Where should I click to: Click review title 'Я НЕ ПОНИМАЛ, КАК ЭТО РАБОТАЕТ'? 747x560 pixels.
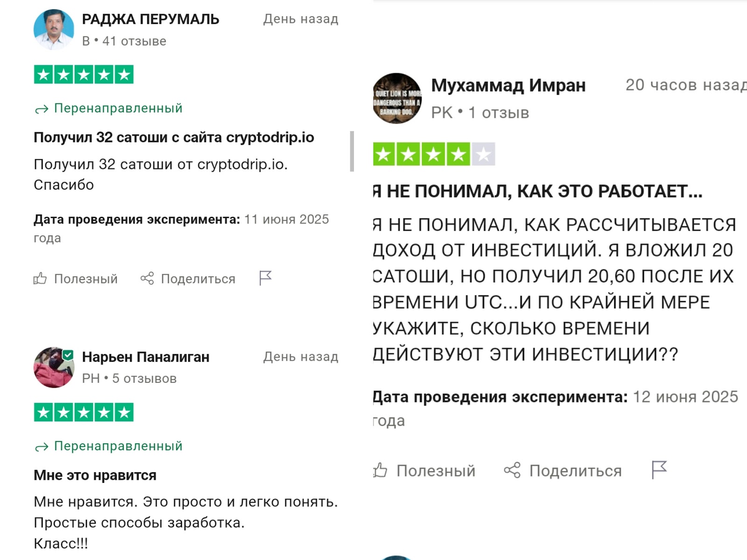pyautogui.click(x=537, y=191)
